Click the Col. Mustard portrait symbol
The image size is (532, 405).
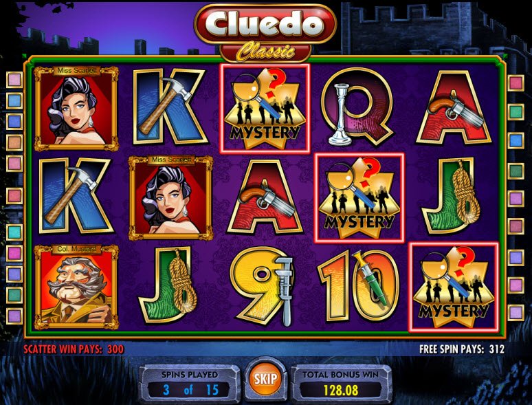pos(76,287)
